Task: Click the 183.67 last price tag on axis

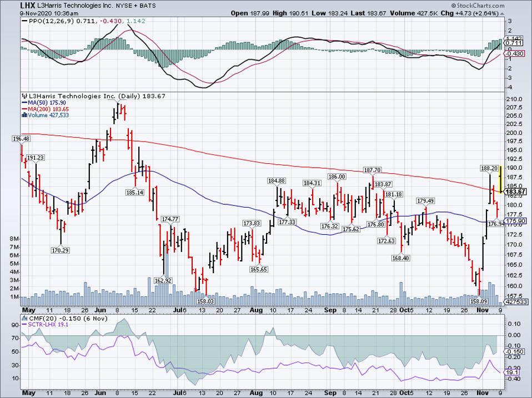Action: (516, 192)
